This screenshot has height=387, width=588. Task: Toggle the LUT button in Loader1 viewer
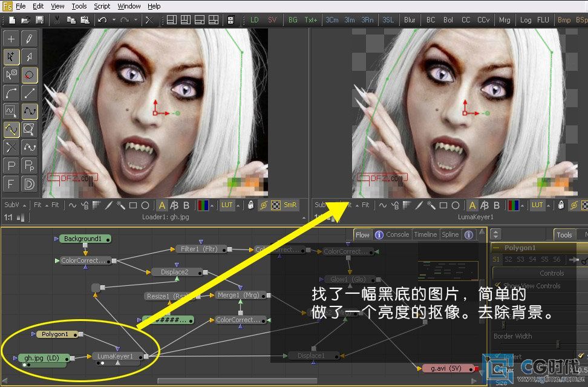(x=227, y=205)
